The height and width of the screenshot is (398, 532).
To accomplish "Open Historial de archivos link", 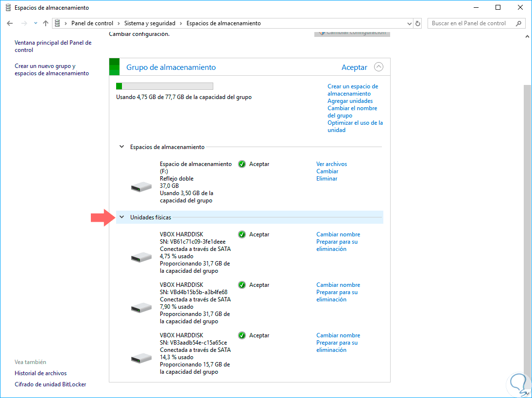I will [x=41, y=373].
